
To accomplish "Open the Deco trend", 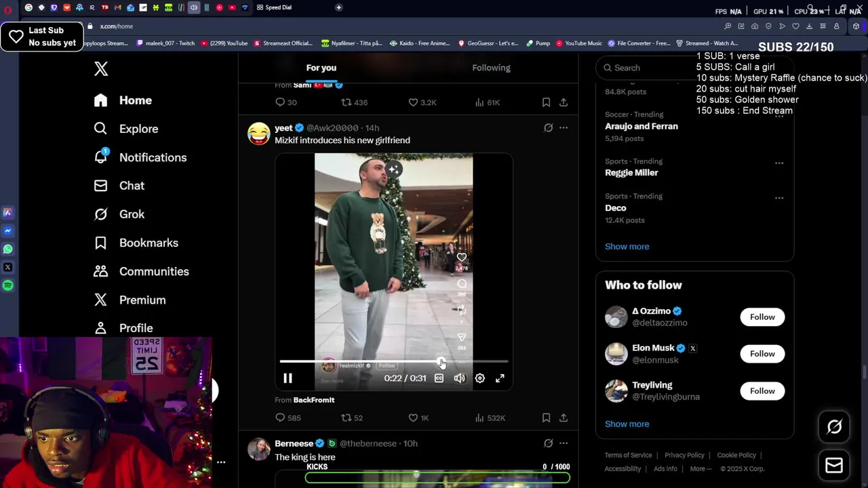I will tap(616, 208).
